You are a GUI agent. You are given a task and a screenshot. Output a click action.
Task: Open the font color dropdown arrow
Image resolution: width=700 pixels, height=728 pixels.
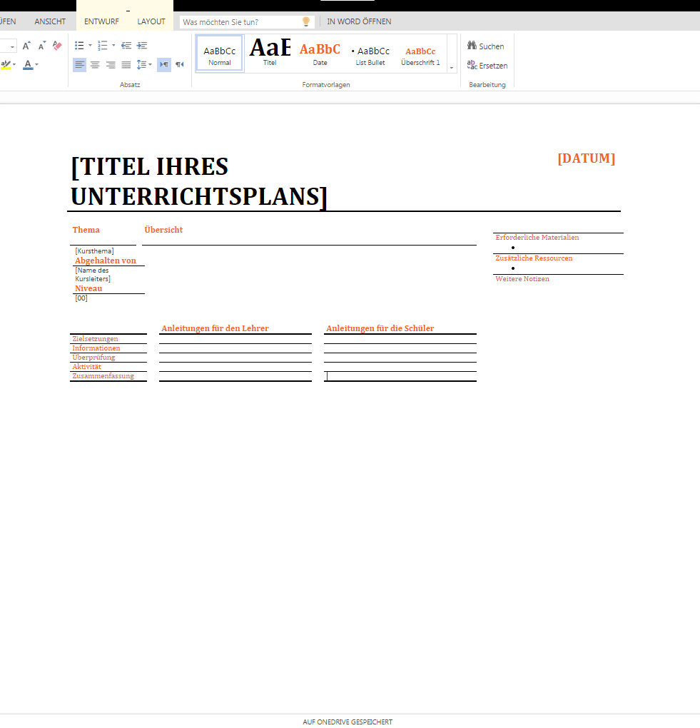click(x=36, y=64)
